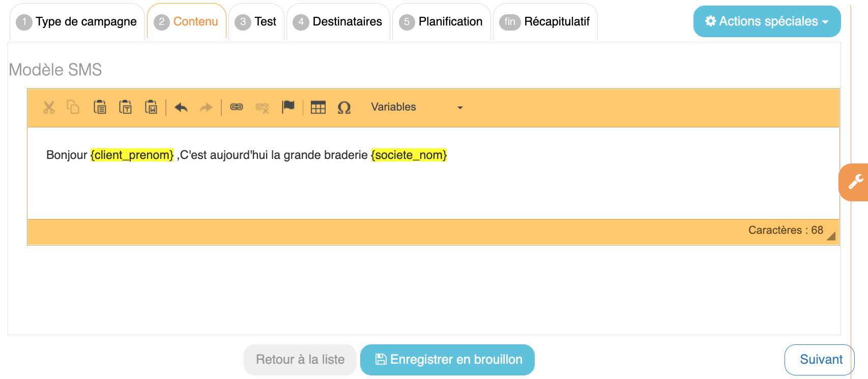Viewport: 868px width, 379px height.
Task: Click the orange wrench side tab
Action: (854, 182)
